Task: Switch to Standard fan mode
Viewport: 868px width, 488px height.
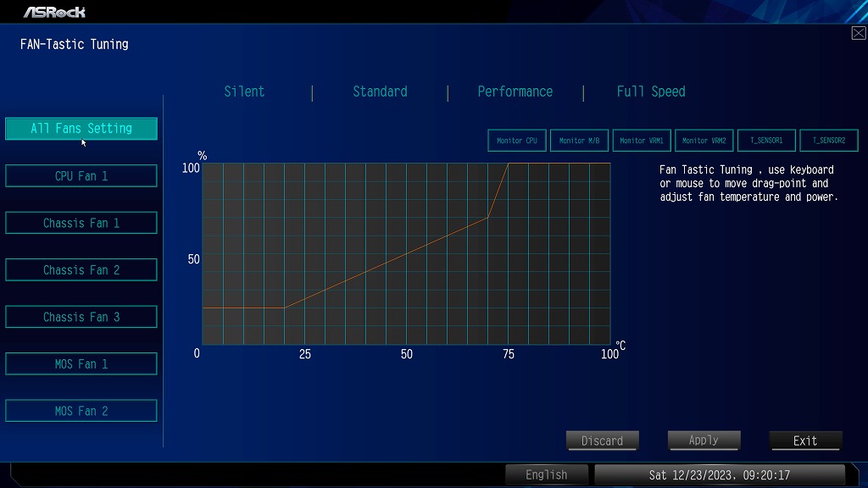Action: (x=381, y=91)
